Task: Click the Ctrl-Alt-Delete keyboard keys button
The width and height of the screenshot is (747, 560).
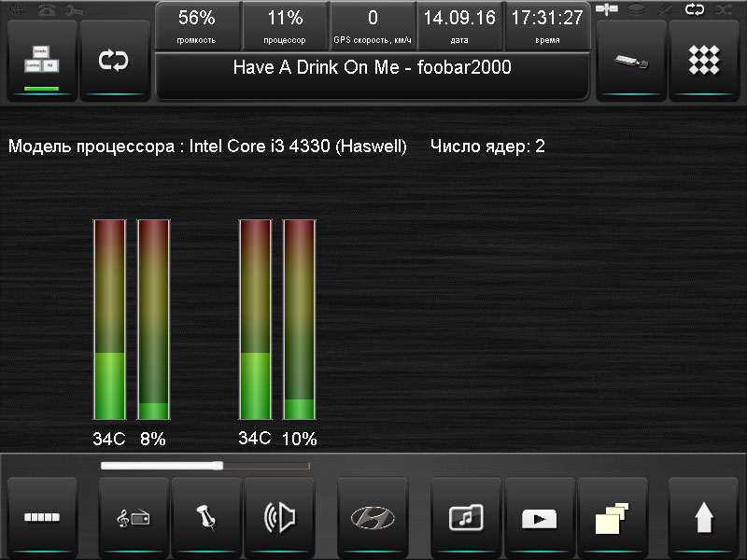Action: point(41,60)
